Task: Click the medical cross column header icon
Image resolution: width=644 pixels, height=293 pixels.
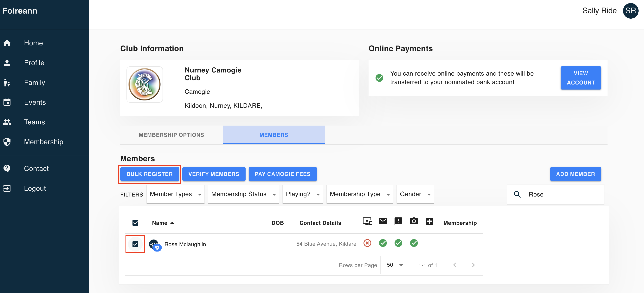Action: click(429, 221)
